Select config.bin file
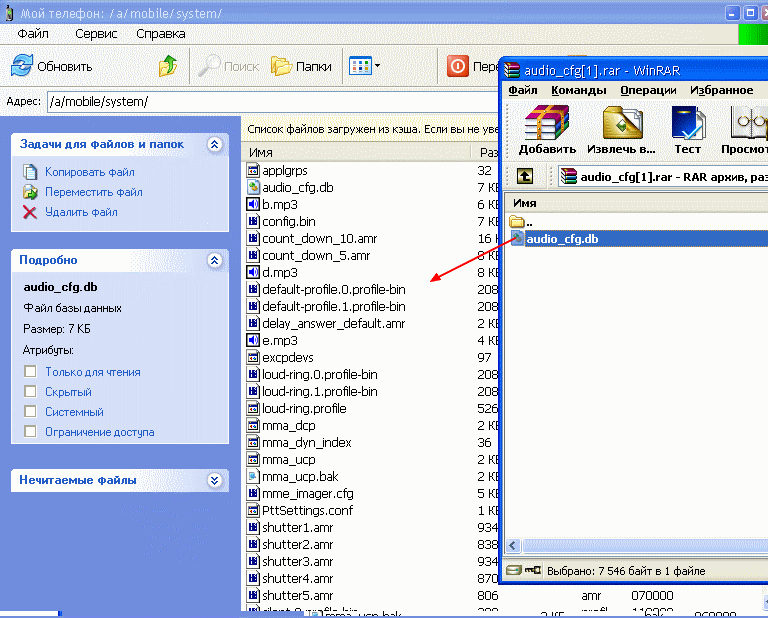The image size is (768, 618). pos(288,222)
